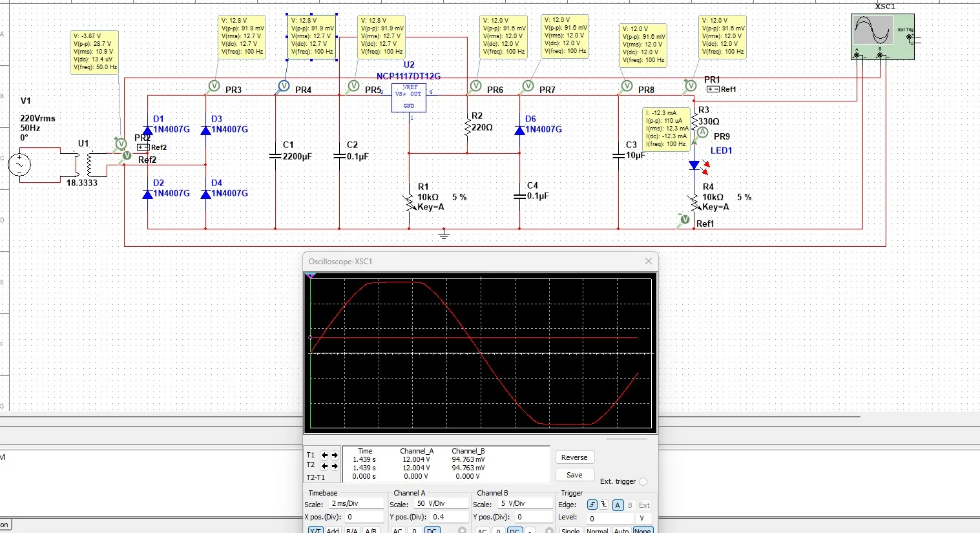Click the Channel_A reading 12.004 V for T1

[417, 460]
